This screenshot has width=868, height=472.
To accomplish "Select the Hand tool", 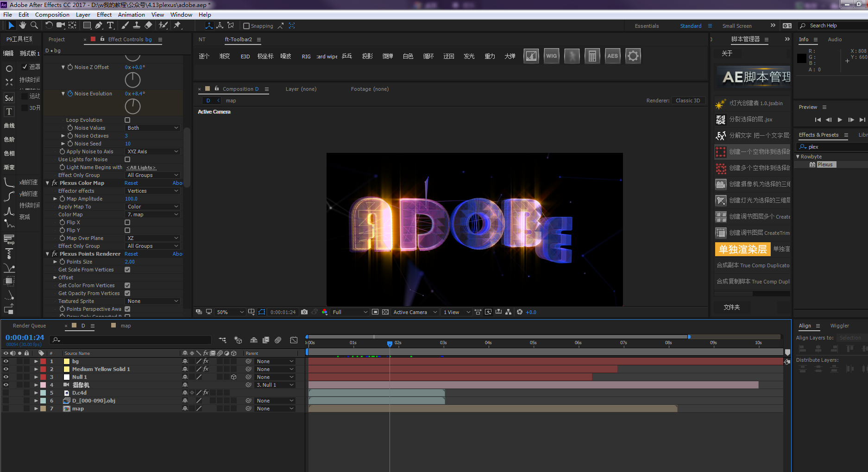I will point(22,25).
